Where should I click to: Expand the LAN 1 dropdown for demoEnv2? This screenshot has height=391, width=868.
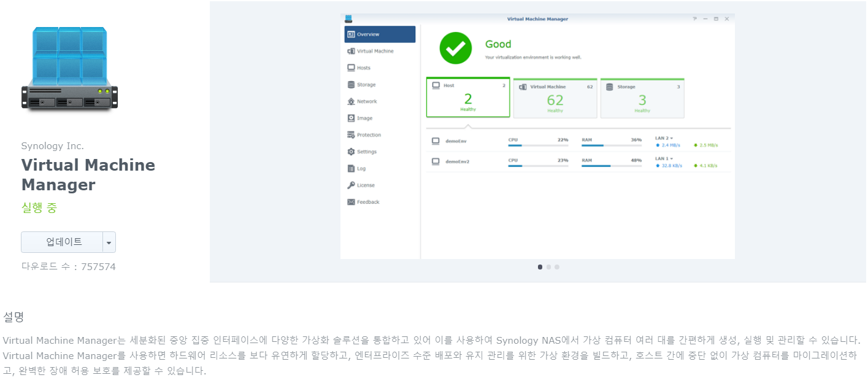point(664,159)
